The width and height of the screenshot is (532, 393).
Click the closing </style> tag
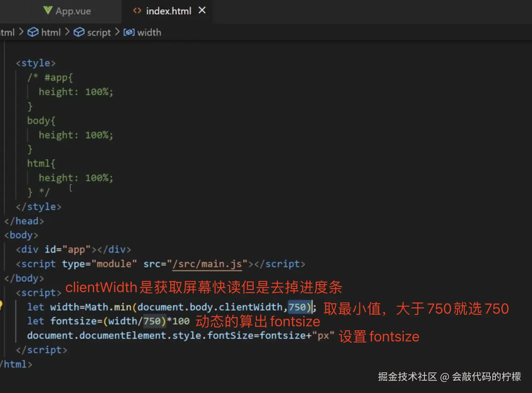coord(39,207)
